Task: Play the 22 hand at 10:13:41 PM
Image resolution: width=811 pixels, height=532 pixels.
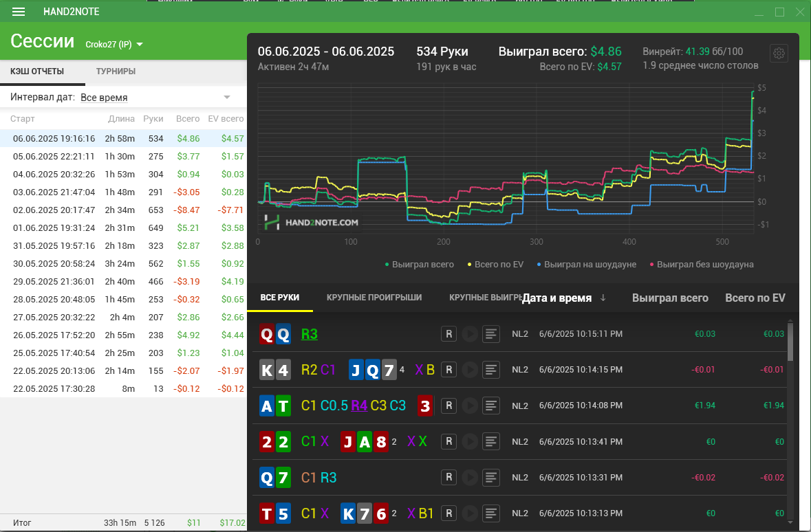Action: (x=470, y=441)
